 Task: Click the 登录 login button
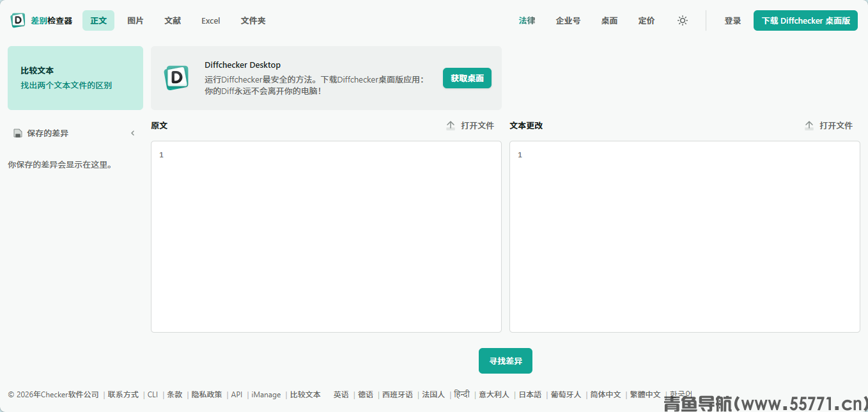coord(732,20)
